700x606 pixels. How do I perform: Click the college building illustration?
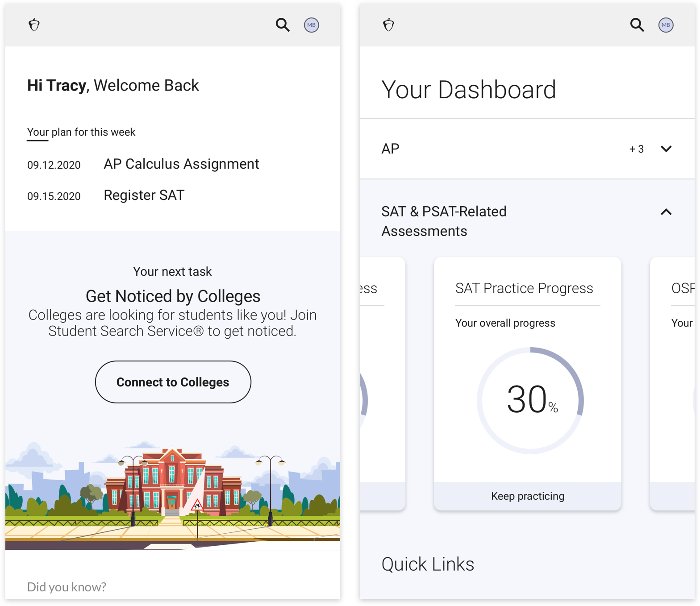tap(173, 482)
